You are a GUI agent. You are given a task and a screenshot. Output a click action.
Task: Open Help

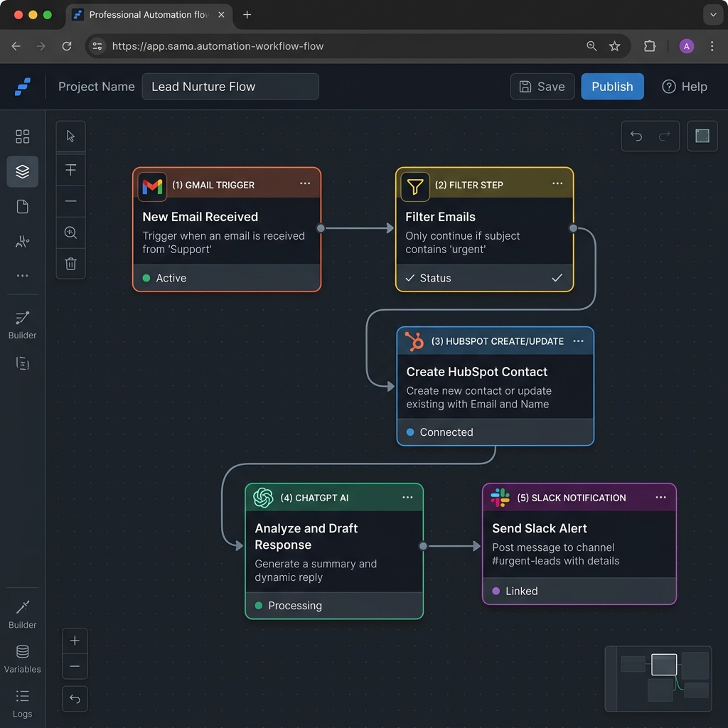coord(685,87)
